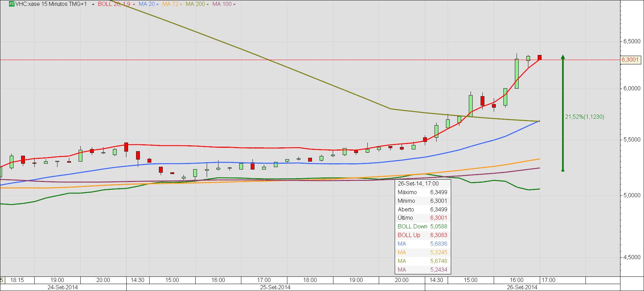Select the Máximo 6,3499 tooltip value
This screenshot has width=644, height=291.
[439, 192]
